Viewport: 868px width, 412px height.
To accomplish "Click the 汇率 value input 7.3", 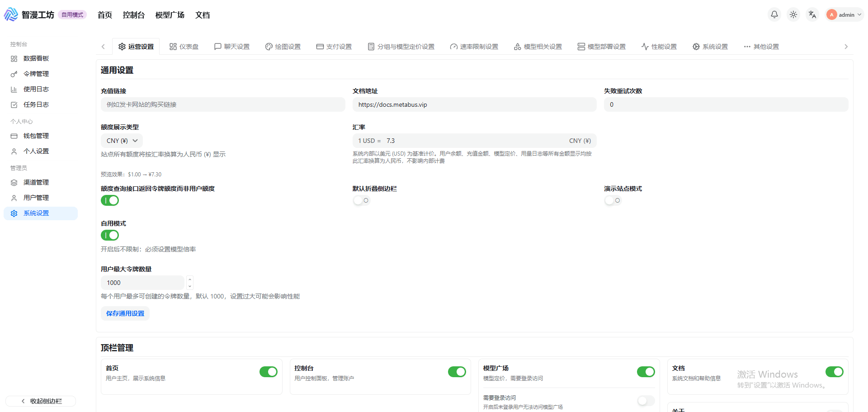I will tap(475, 141).
